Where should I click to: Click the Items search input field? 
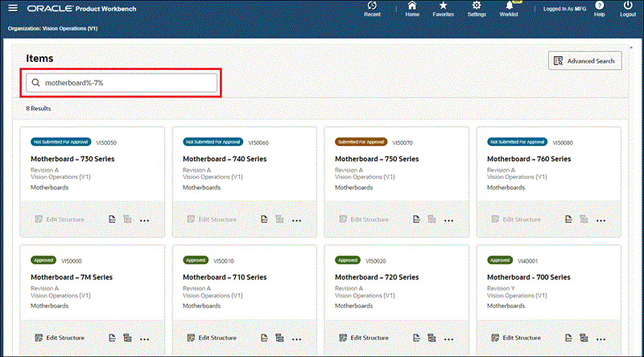(x=122, y=83)
